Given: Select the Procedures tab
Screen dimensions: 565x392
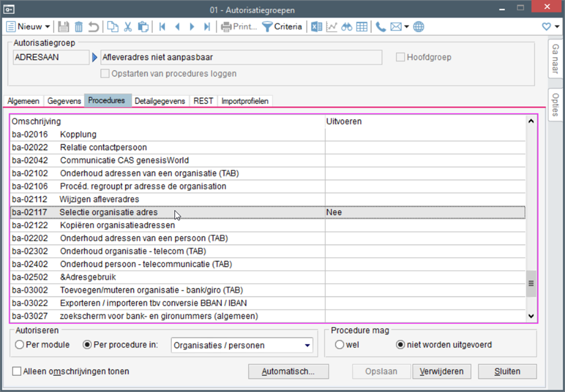Looking at the screenshot, I should (106, 100).
